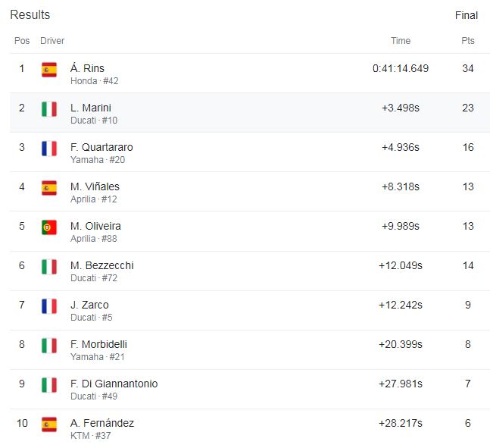
Task: Click the France flag beside F. Quartararo
Action: point(49,149)
